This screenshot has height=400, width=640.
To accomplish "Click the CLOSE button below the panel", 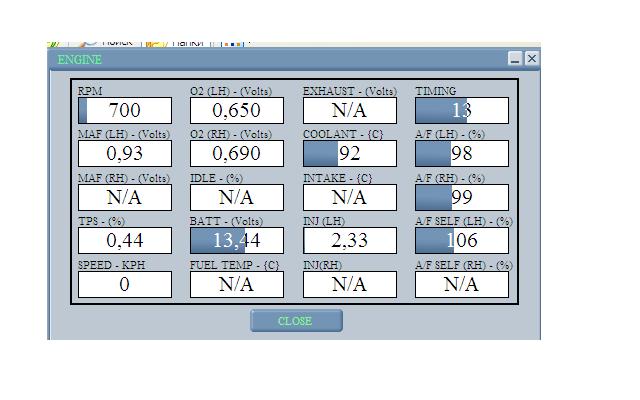I will pyautogui.click(x=296, y=321).
